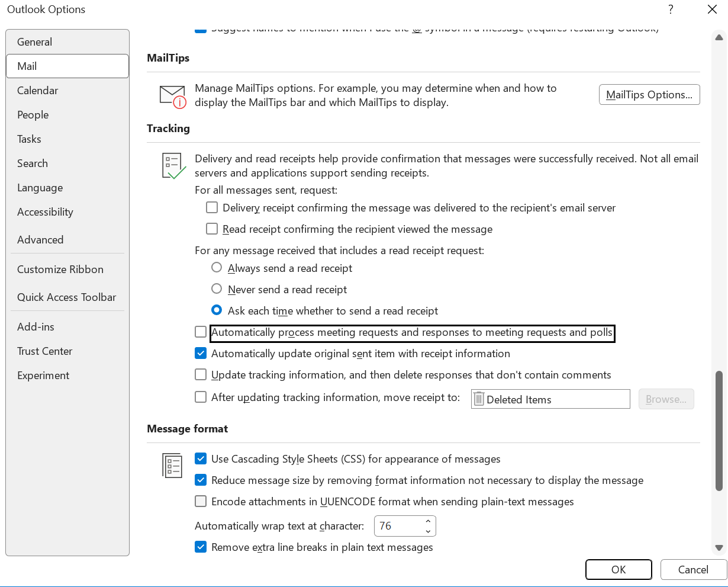The image size is (728, 587).
Task: Click the trash icon in Deleted Items field
Action: tap(479, 399)
